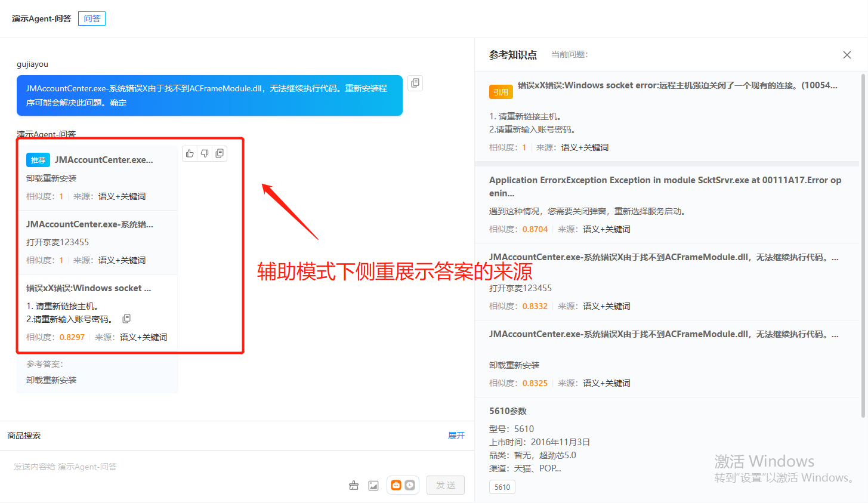Open the recommended JMAccountCenter.exe answer card

(98, 178)
